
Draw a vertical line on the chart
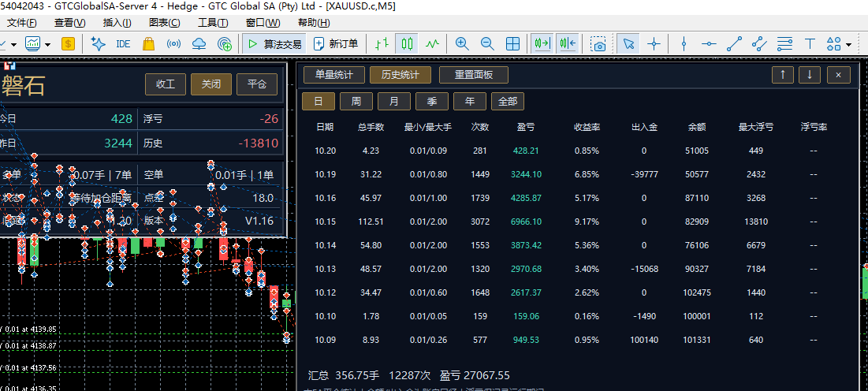[684, 44]
